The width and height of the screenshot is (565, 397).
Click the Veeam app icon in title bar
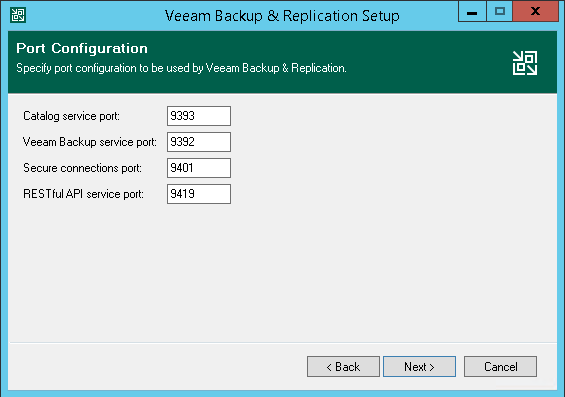click(18, 15)
